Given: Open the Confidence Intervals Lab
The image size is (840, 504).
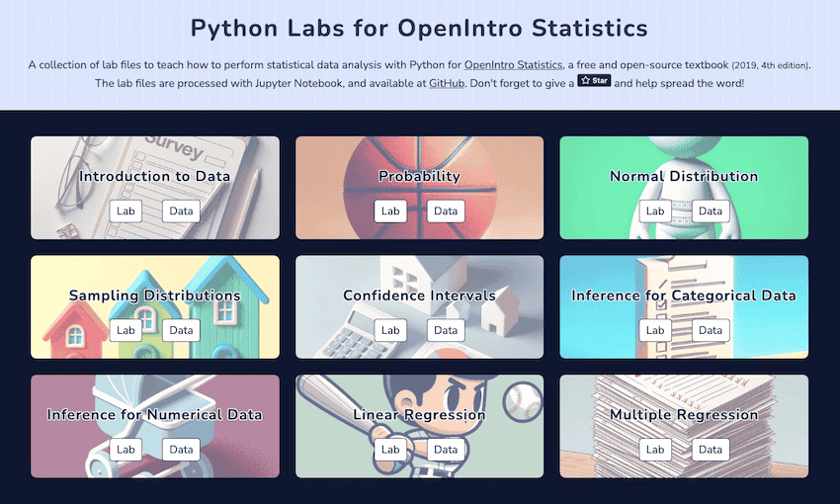Looking at the screenshot, I should [390, 330].
